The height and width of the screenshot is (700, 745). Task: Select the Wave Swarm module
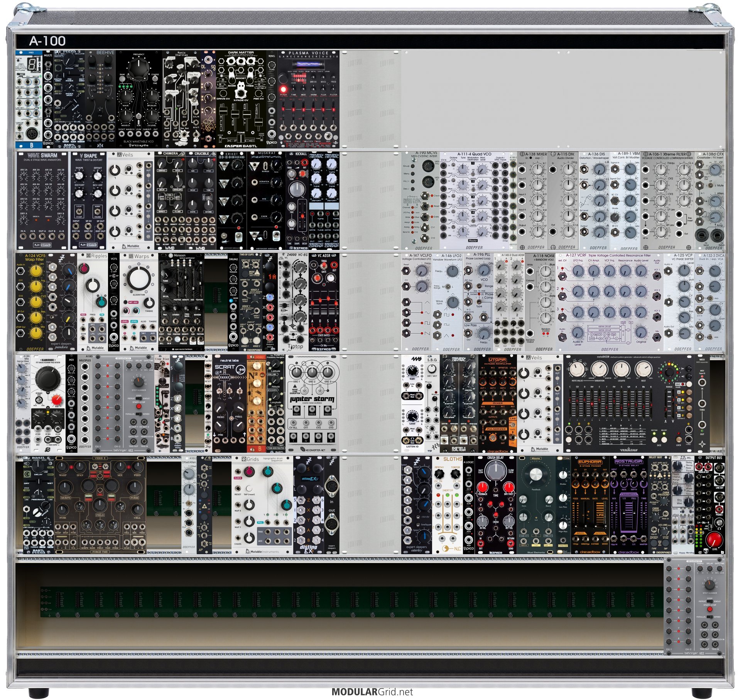(x=43, y=201)
